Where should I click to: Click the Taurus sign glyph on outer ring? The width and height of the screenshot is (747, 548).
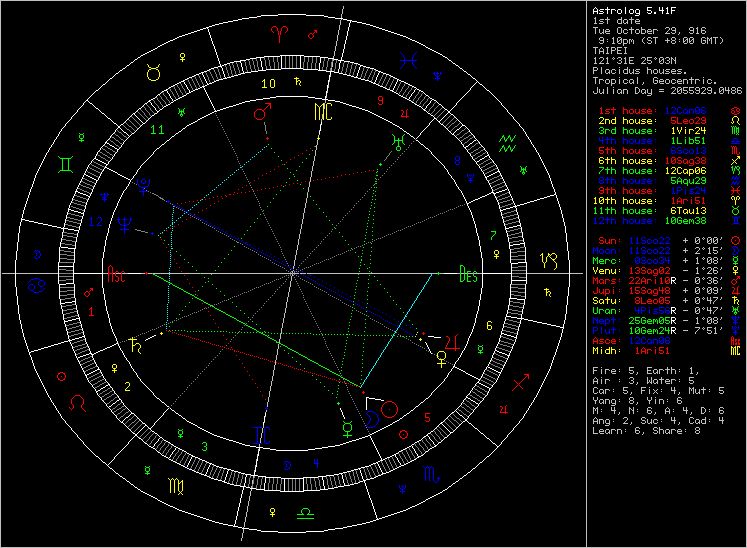coord(154,72)
